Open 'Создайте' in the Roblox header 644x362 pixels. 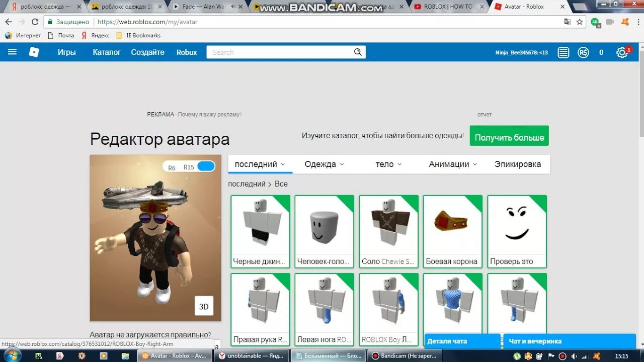[147, 52]
